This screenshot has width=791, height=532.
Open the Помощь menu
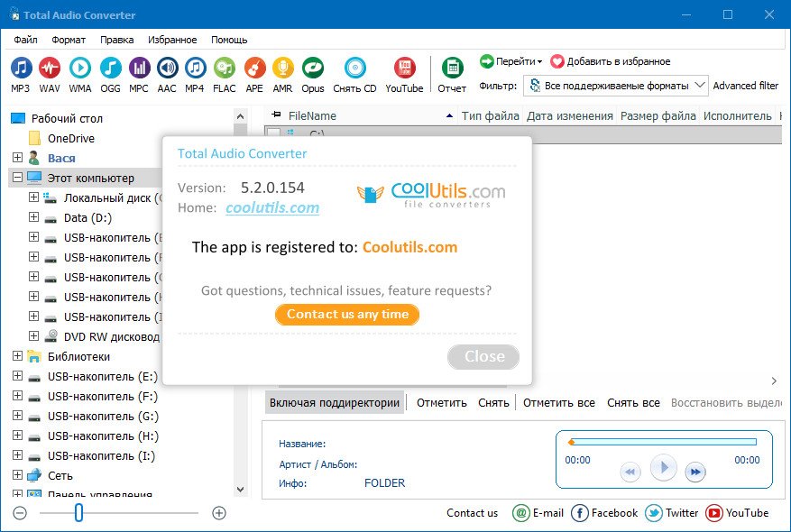click(229, 40)
